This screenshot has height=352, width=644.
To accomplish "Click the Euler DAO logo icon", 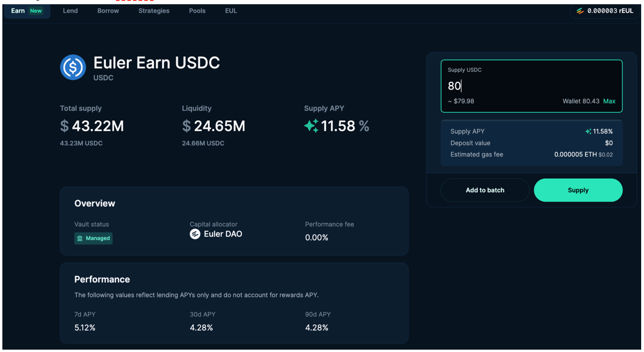I will coord(195,234).
